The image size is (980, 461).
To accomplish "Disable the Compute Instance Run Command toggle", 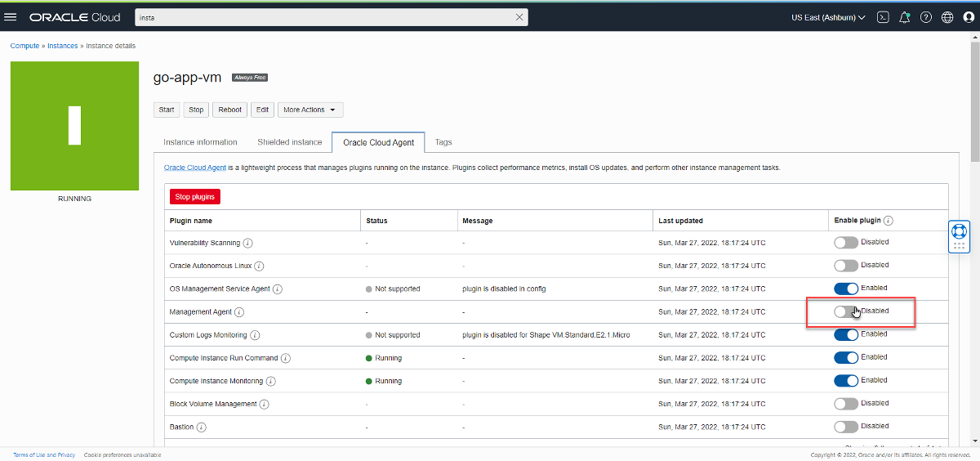I will coord(846,357).
